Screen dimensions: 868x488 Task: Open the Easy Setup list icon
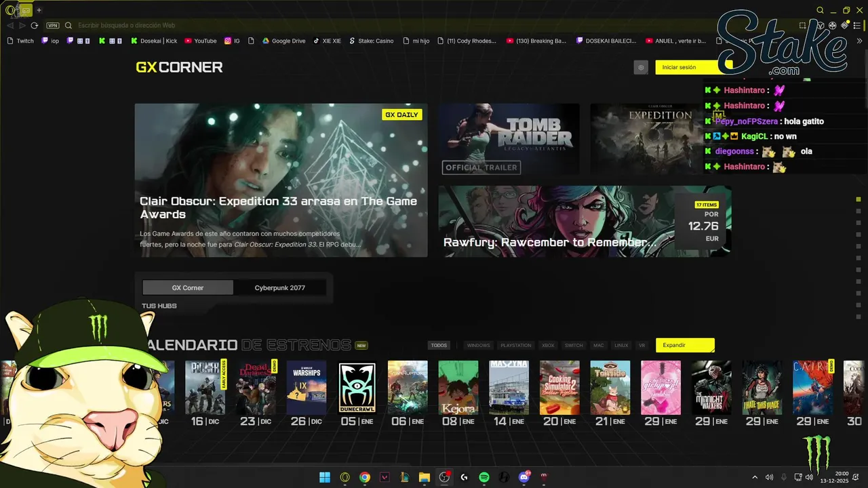point(857,25)
